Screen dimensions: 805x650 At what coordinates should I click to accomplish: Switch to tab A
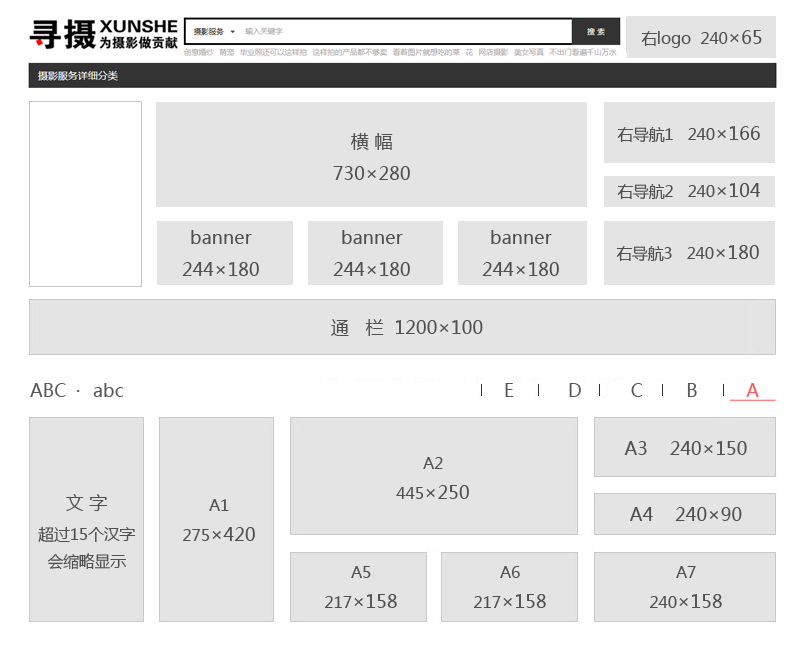[x=752, y=390]
